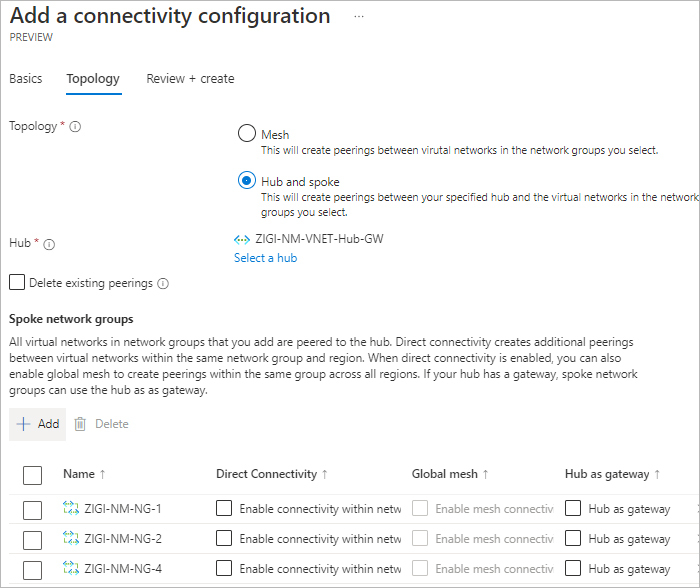Click the ellipsis more options icon
Image resolution: width=700 pixels, height=588 pixels.
[358, 17]
